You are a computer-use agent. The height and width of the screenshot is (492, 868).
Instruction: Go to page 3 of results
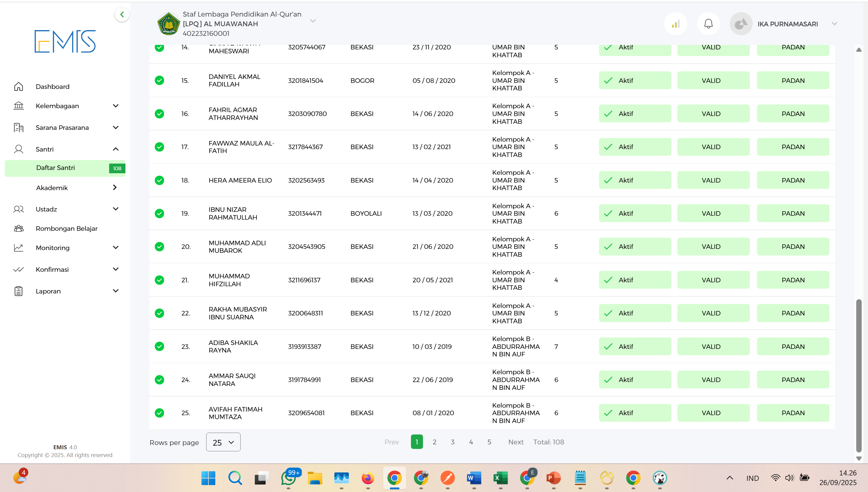453,442
